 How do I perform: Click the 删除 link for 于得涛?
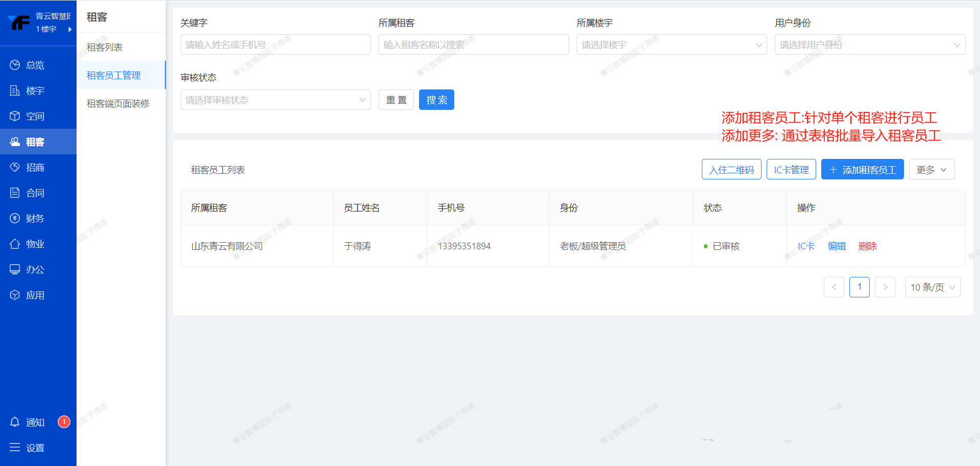tap(867, 246)
